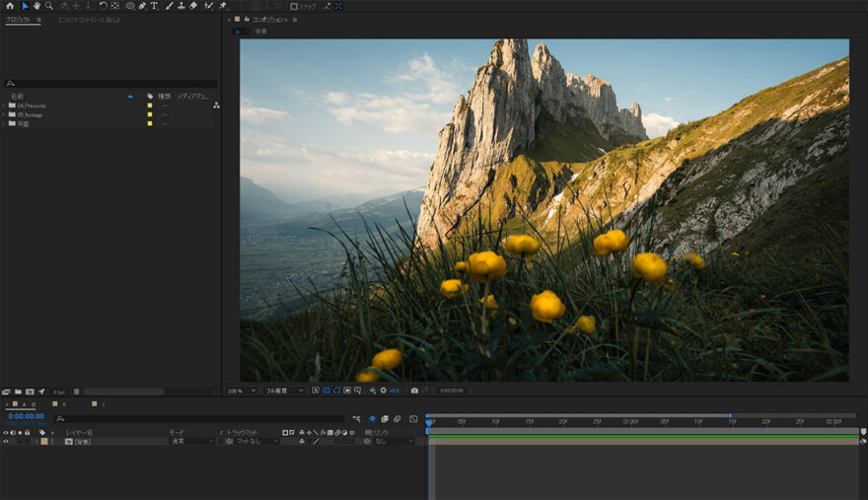Select the Pen tool

(143, 6)
